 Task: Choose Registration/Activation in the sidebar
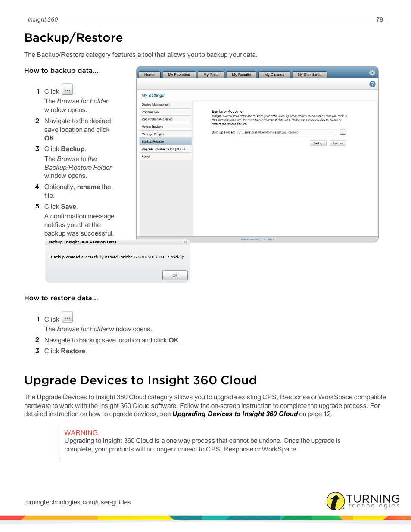pos(165,119)
